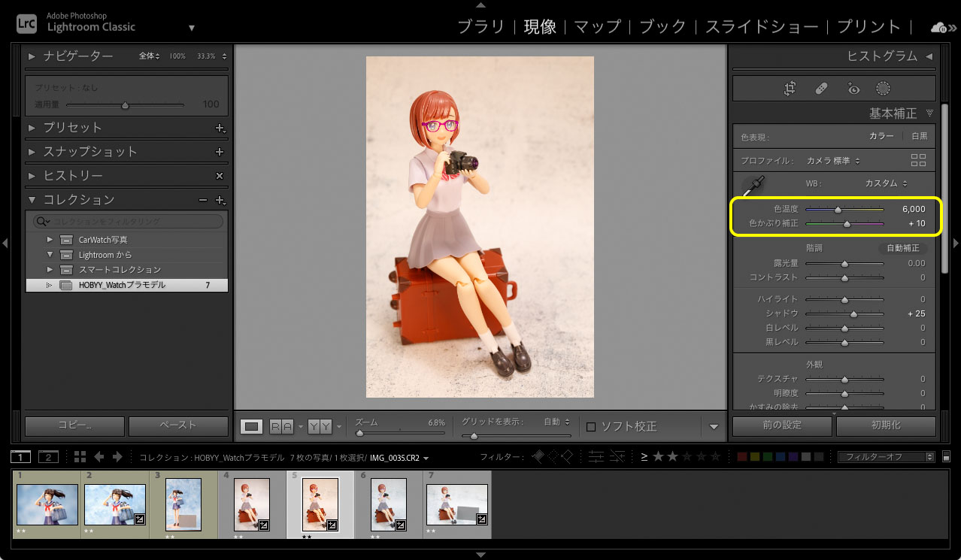Add a new snapshot with plus

(220, 152)
